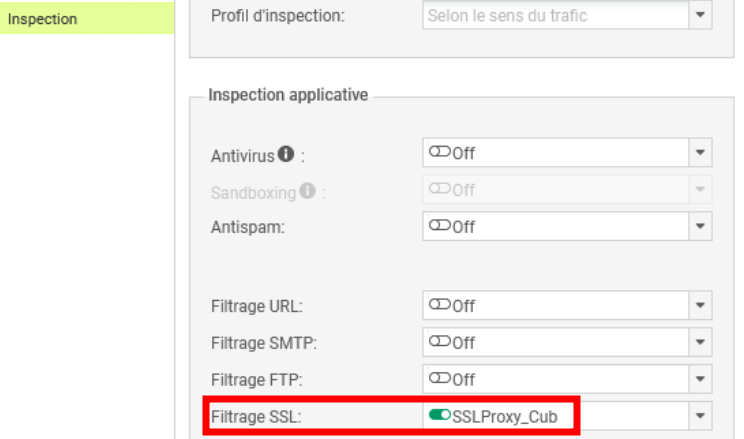
Task: Enable the Filtrage SMTP switch
Action: tap(439, 343)
